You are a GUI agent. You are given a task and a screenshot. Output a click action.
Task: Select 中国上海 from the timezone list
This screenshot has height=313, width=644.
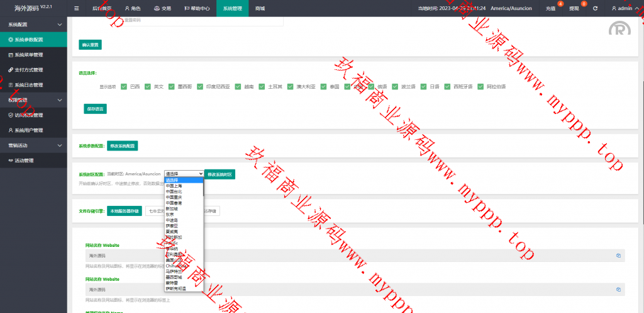coord(174,186)
